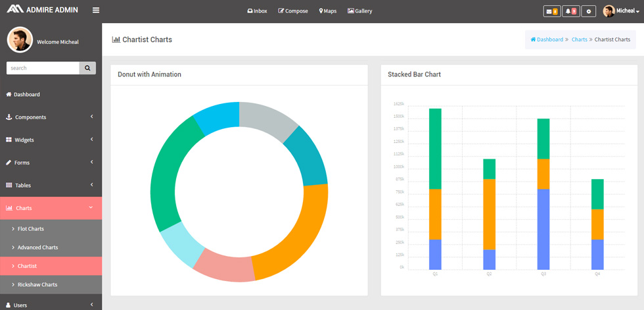Open Flot Charts submenu item

[x=51, y=228]
